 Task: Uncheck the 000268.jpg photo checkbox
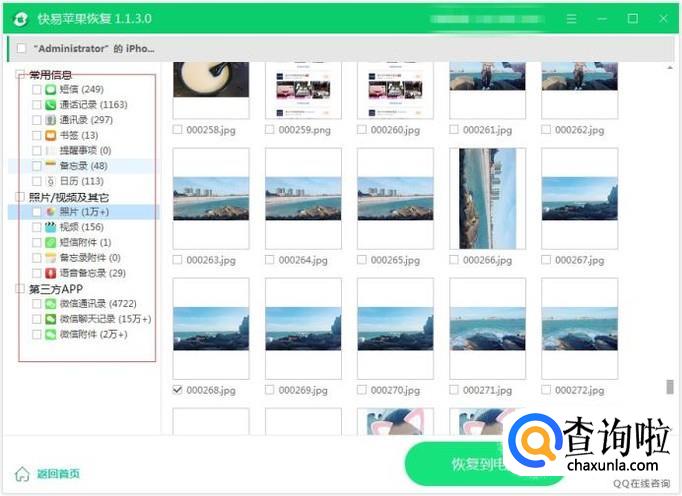178,390
